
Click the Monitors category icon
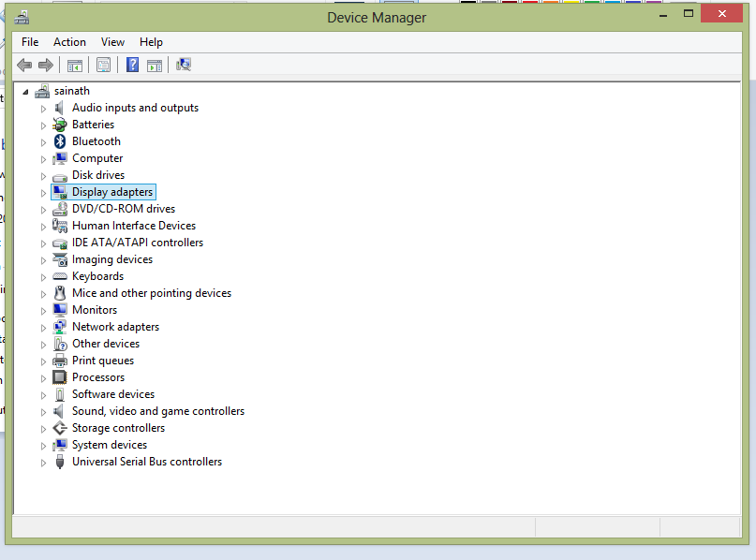tap(60, 310)
